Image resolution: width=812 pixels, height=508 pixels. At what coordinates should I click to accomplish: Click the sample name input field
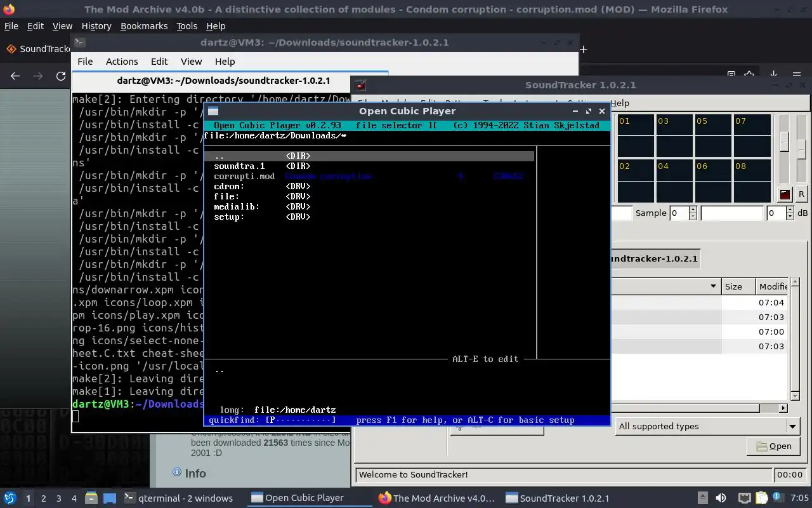pyautogui.click(x=731, y=213)
